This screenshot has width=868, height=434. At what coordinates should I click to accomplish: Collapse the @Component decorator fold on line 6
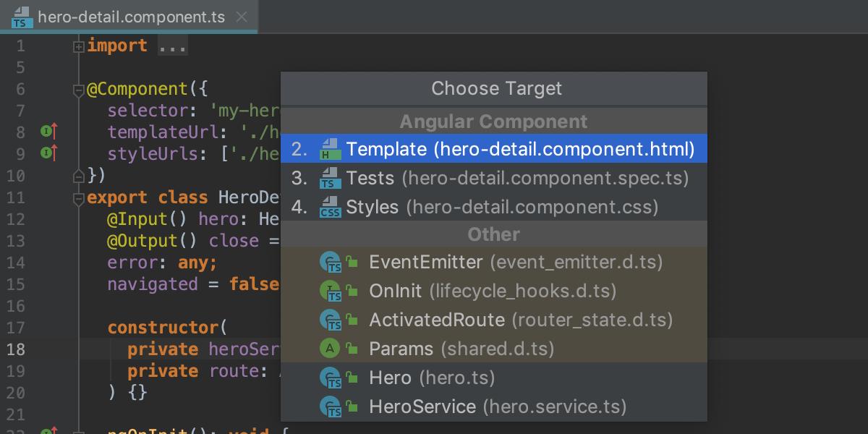(x=79, y=90)
